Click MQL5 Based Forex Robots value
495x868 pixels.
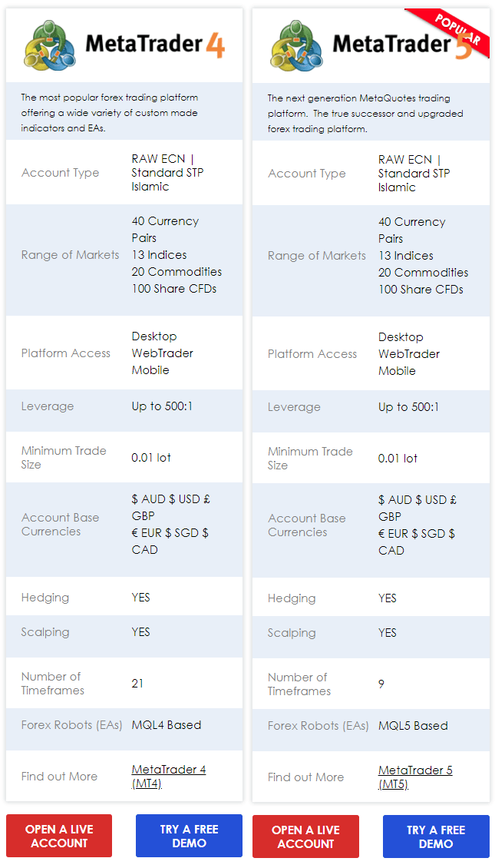click(413, 725)
